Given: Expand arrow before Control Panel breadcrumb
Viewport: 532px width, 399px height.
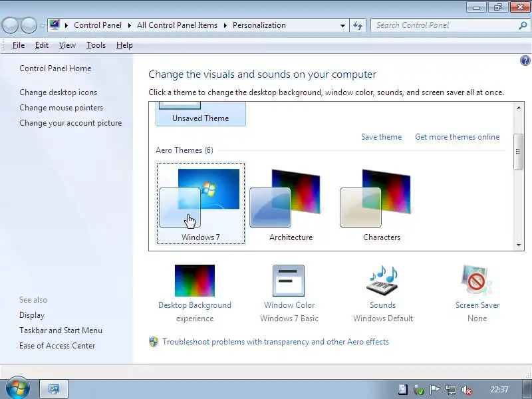Looking at the screenshot, I should (x=66, y=25).
